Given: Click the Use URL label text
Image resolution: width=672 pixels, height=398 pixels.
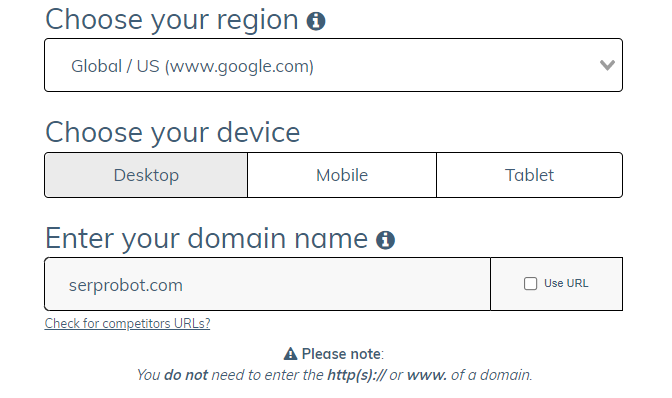Looking at the screenshot, I should [566, 284].
